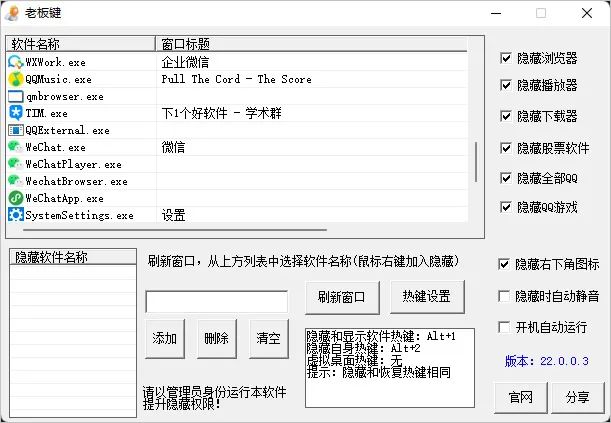Click the WeChatPlayer.exe icon

pos(16,164)
